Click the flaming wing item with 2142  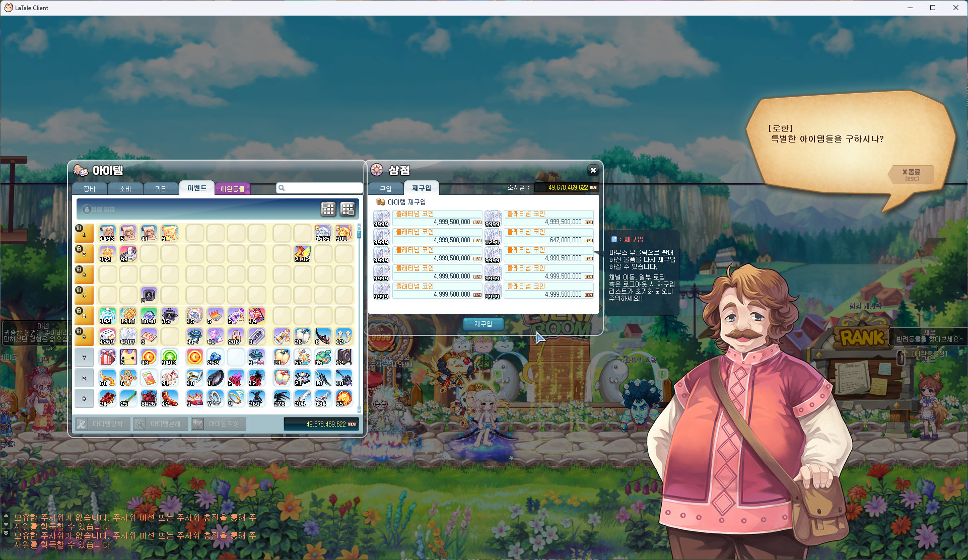click(302, 254)
